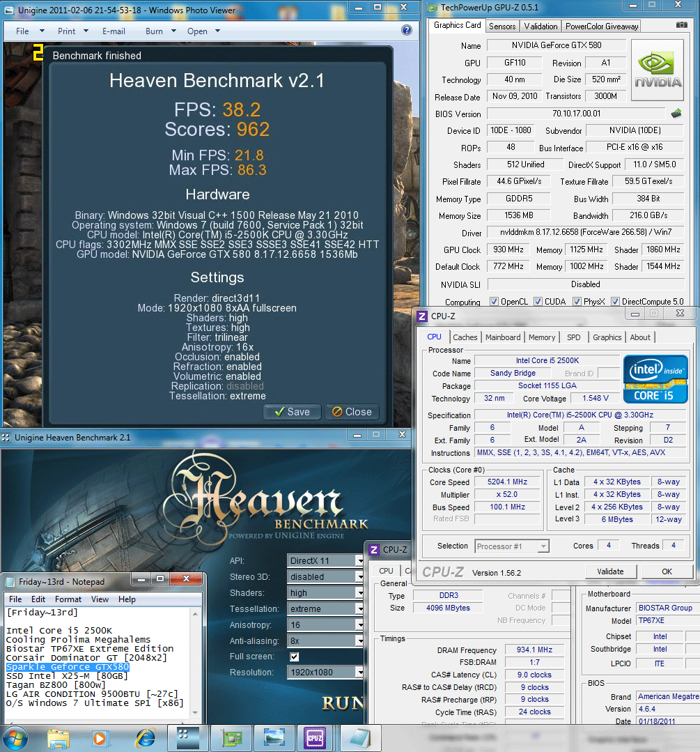This screenshot has width=700, height=752.
Task: Open the Processor #1 selection dropdown in CPU-Z
Action: click(x=512, y=546)
